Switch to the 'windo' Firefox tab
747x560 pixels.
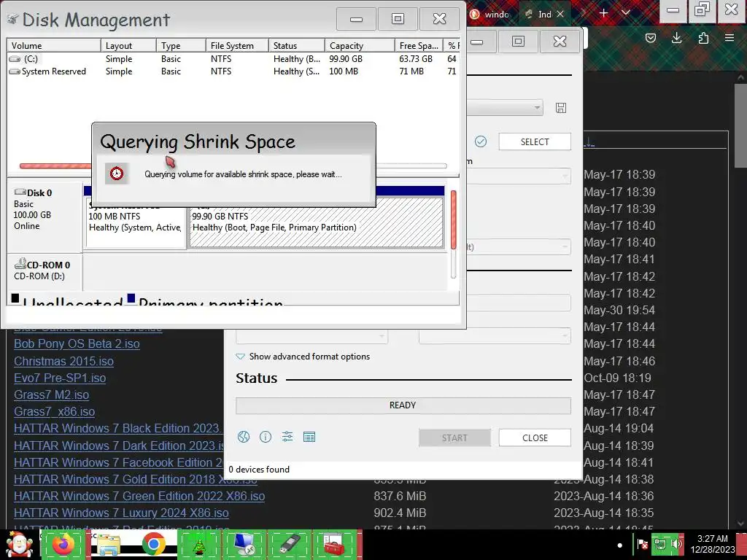click(x=491, y=15)
